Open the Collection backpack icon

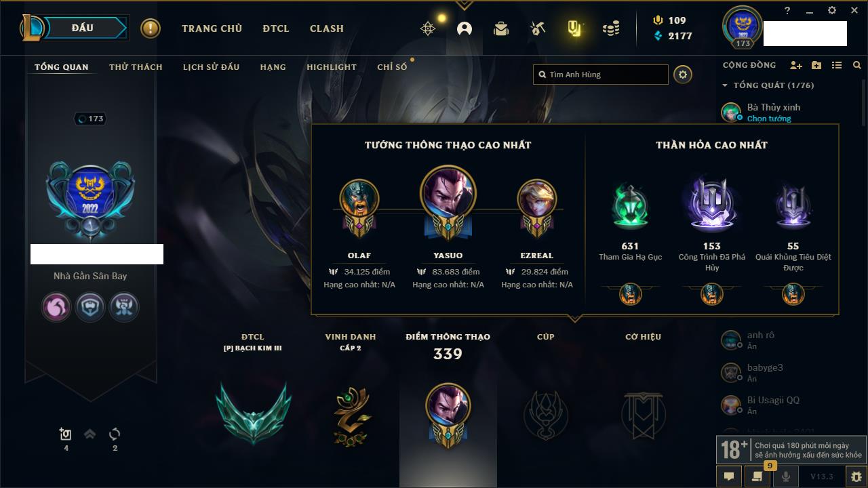(x=501, y=28)
